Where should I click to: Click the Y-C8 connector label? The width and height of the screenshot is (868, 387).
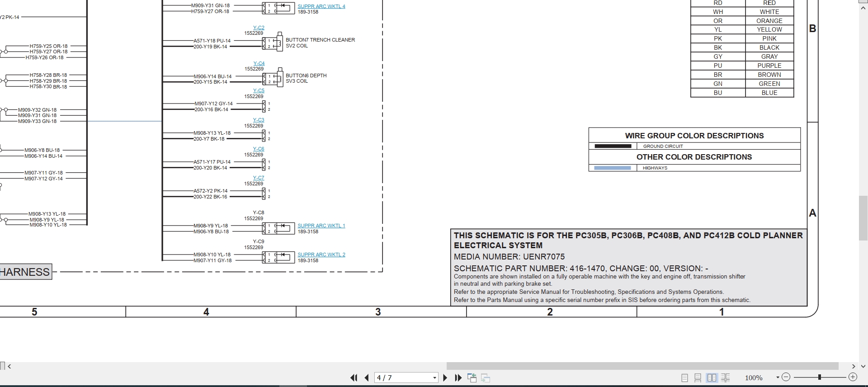tap(259, 212)
